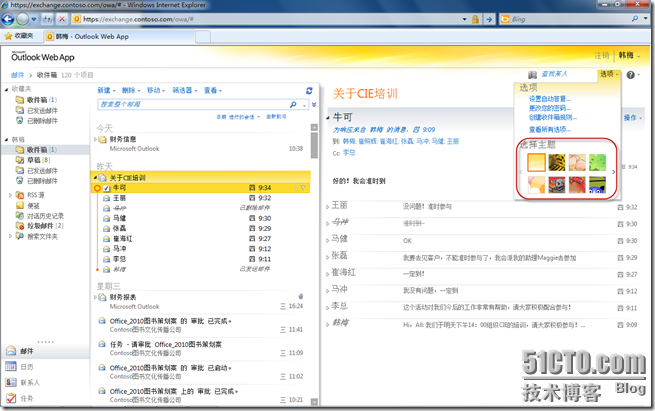Viewport: 655px width, 411px height.
Task: Open a new browser tab
Action: click(x=203, y=37)
